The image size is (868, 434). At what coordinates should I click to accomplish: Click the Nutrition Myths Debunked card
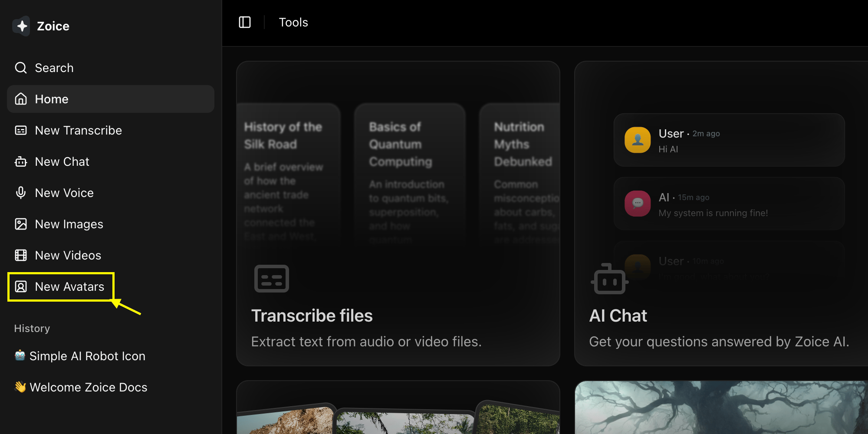519,174
